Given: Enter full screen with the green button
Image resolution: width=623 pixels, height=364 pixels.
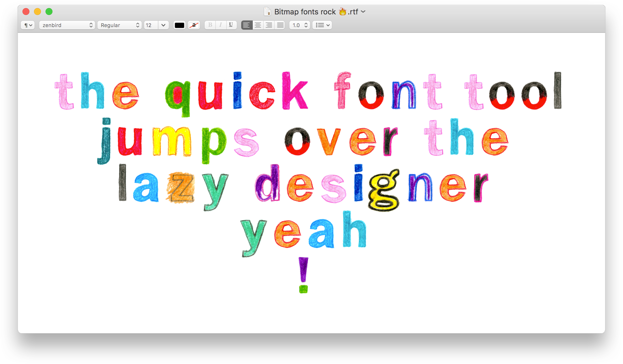Looking at the screenshot, I should [x=49, y=12].
